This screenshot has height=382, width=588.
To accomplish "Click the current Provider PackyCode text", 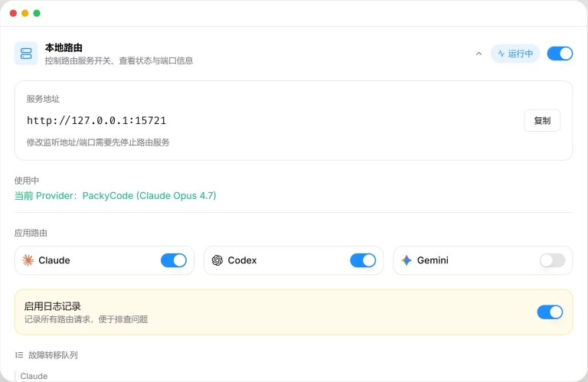I will coord(115,196).
